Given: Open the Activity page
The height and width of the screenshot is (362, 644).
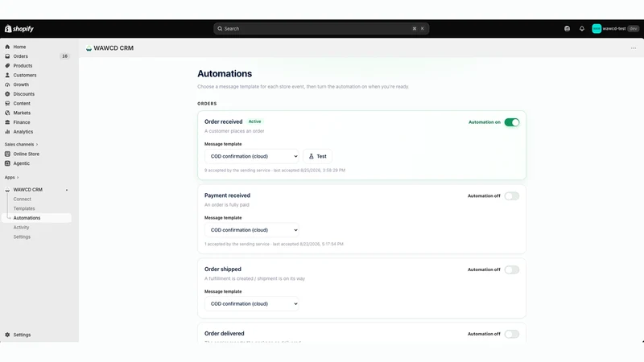Looking at the screenshot, I should click(x=21, y=228).
